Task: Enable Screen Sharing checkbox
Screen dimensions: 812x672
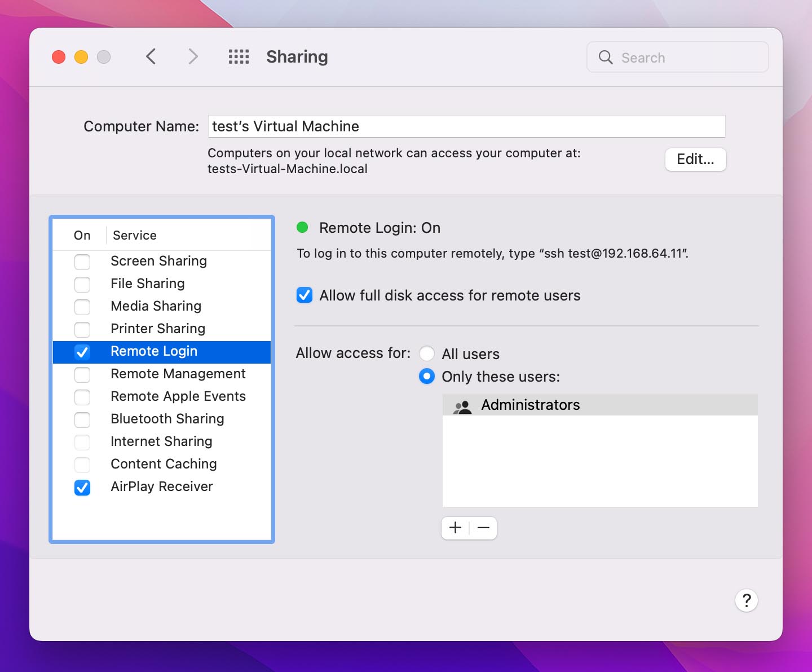Action: tap(82, 262)
